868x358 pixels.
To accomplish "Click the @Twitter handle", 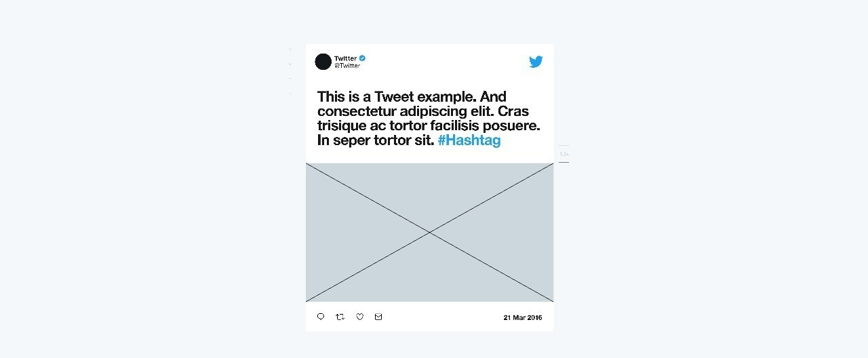I will coord(347,66).
